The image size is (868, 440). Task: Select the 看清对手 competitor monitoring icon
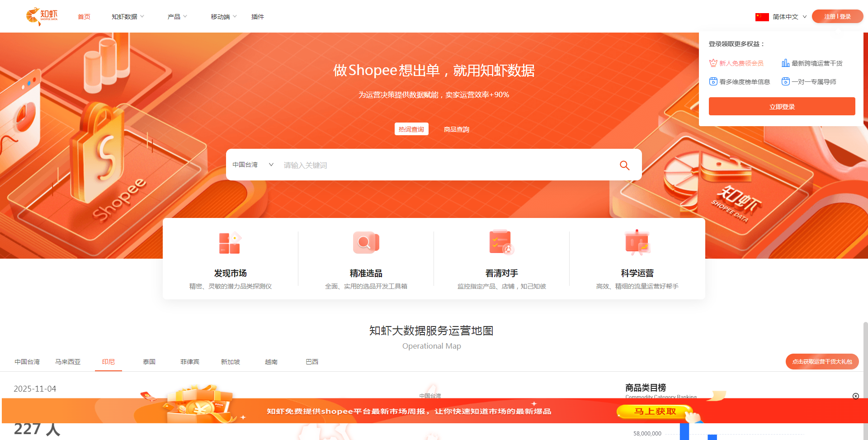pos(500,243)
